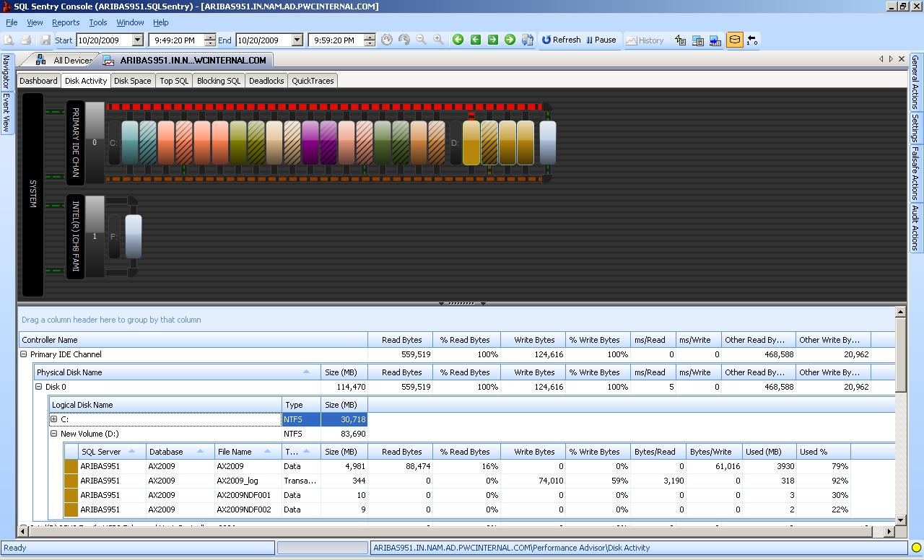The width and height of the screenshot is (924, 560).
Task: Click the save-view icon third right of History
Action: tap(715, 40)
